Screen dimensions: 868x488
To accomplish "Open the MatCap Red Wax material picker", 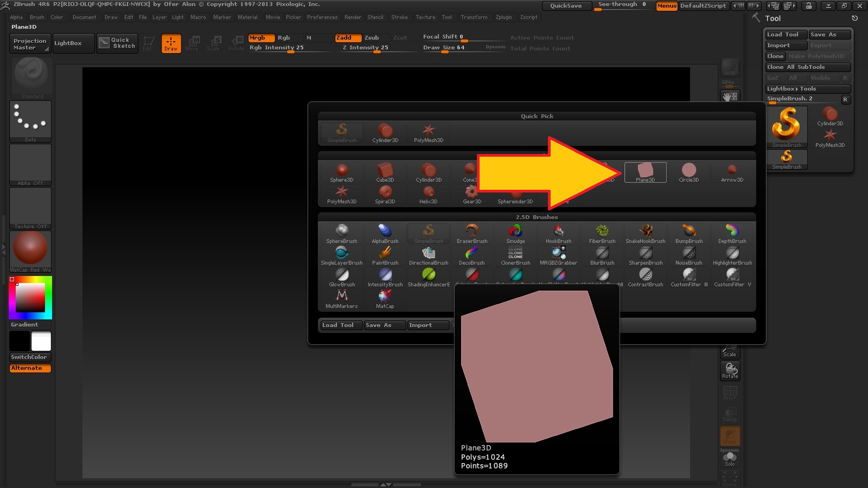I will point(31,252).
